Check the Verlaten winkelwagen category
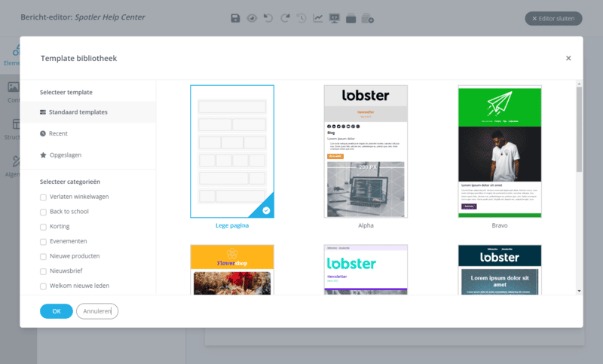 pos(44,197)
